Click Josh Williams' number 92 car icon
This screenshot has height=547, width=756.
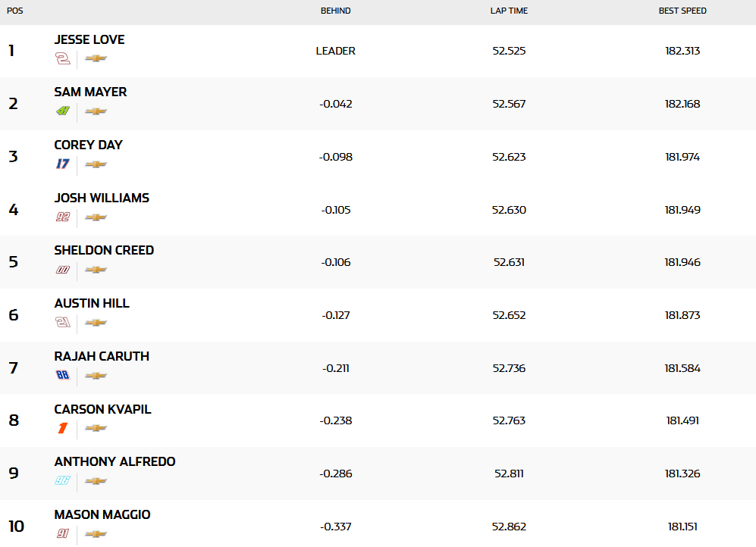point(63,217)
